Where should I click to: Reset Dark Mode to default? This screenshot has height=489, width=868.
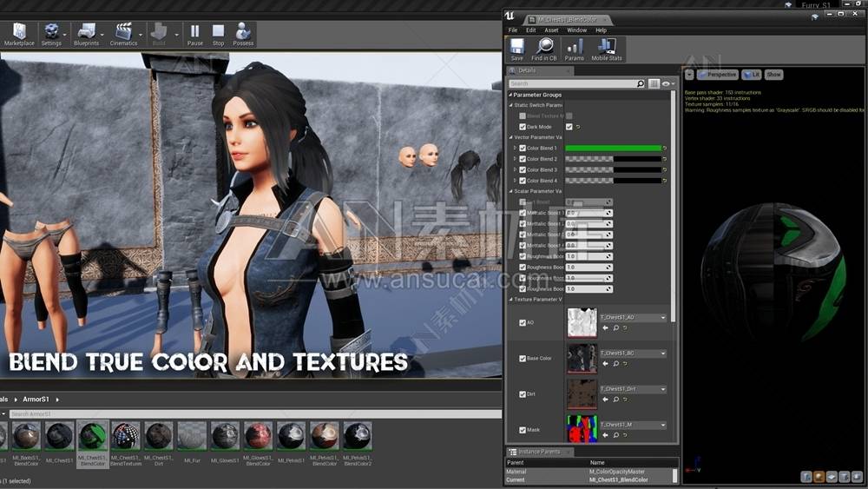(578, 127)
